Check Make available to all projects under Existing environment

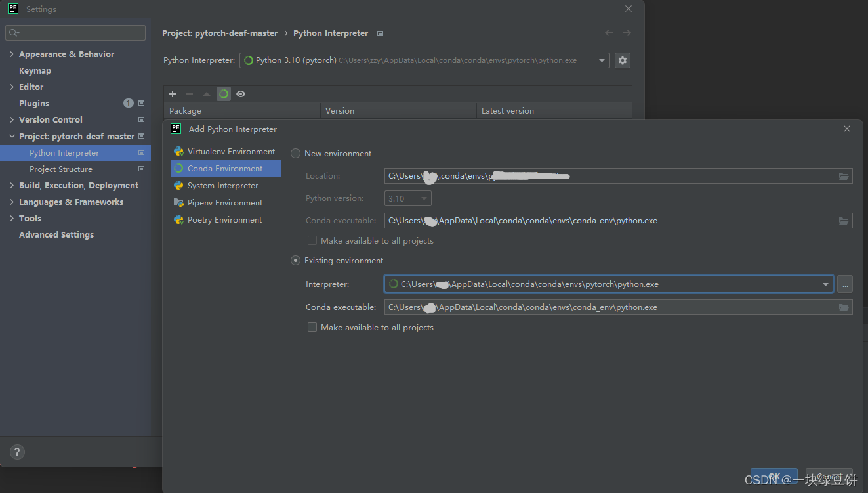(x=312, y=327)
